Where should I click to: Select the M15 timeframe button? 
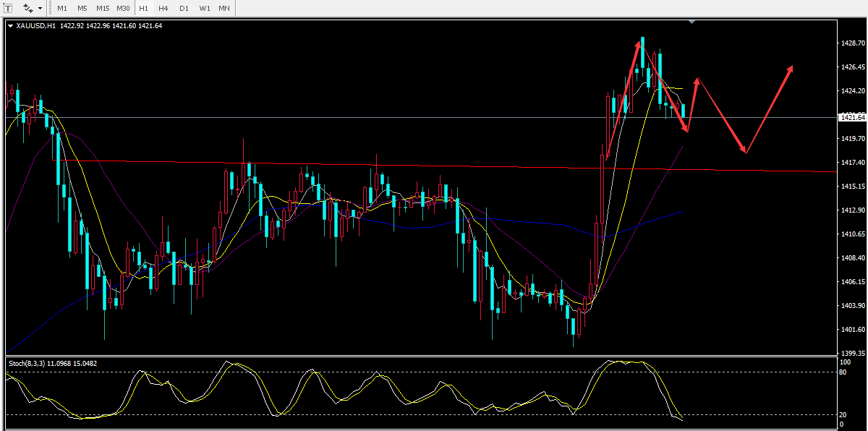(x=103, y=9)
